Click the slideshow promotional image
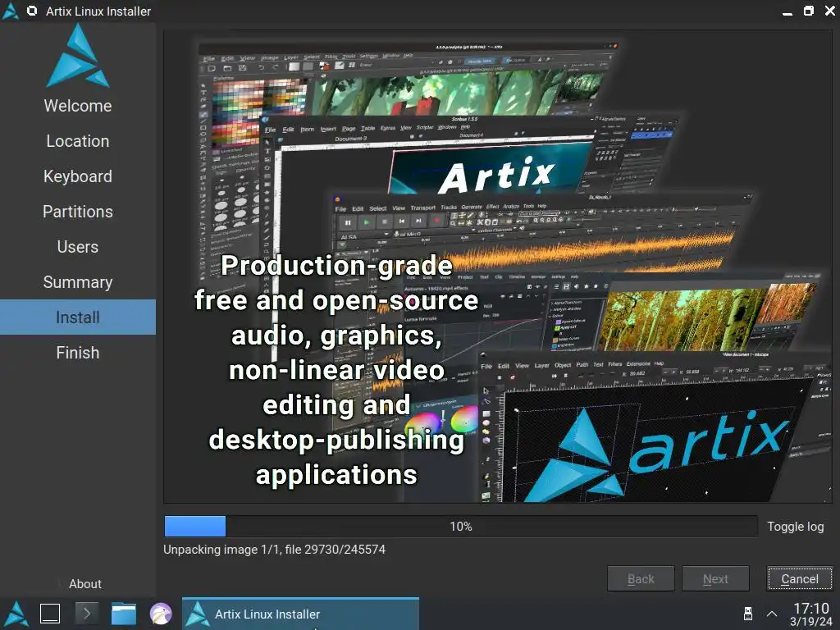This screenshot has height=630, width=840. tap(498, 267)
